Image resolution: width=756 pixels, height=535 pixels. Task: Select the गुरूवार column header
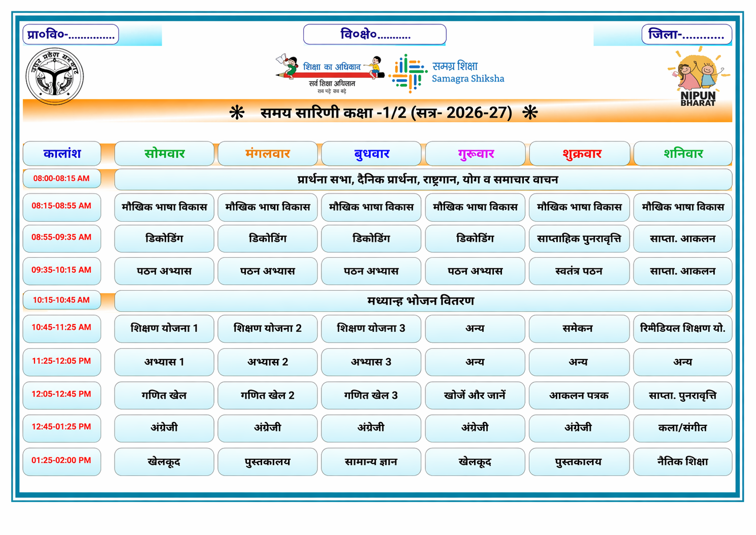click(475, 154)
